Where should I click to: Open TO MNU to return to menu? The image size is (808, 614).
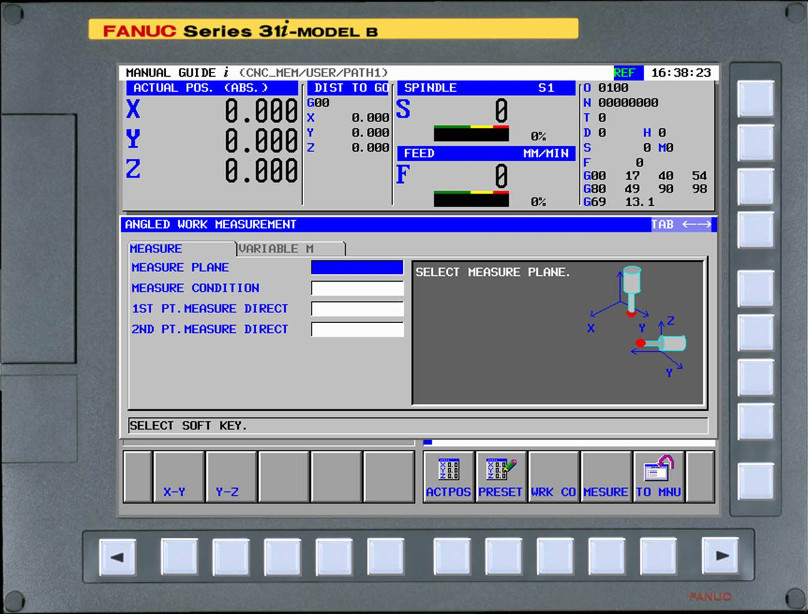coord(657,476)
